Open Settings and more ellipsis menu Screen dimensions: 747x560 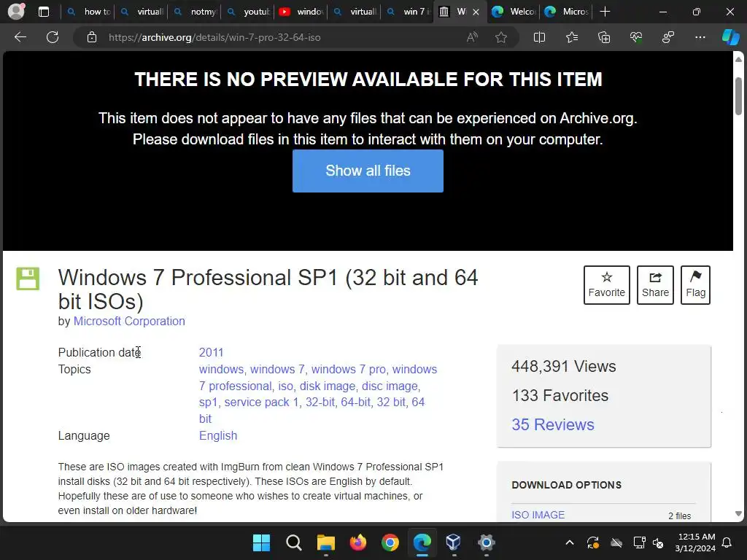click(700, 37)
